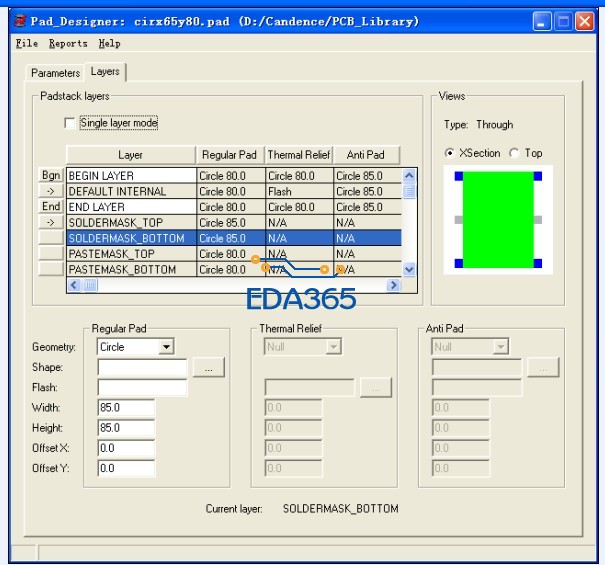605x565 pixels.
Task: Open the Help menu
Action: coord(110,43)
